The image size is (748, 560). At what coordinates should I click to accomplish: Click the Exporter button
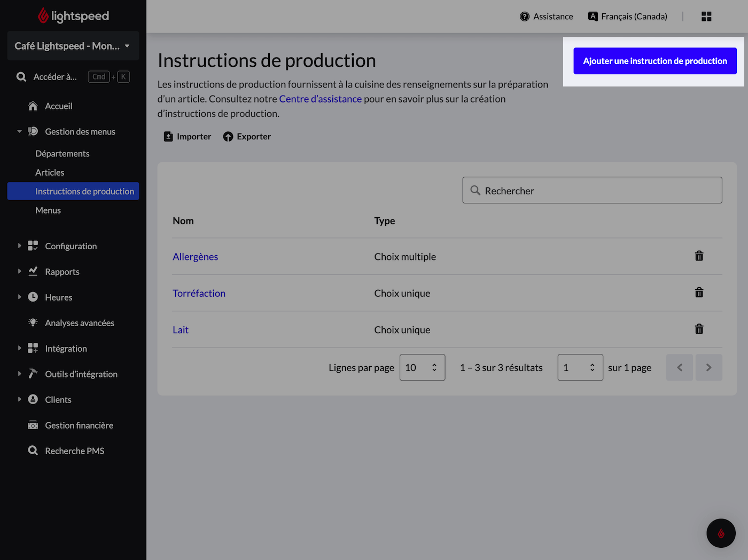[247, 137]
